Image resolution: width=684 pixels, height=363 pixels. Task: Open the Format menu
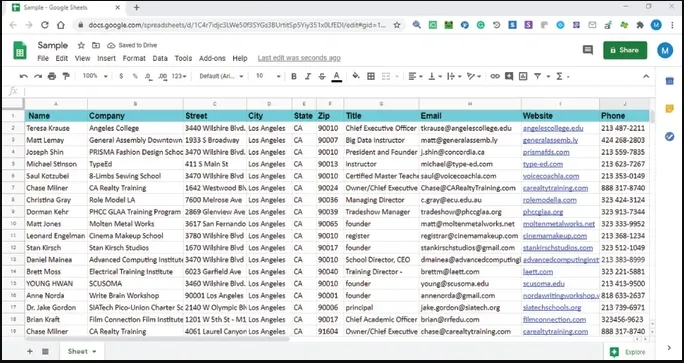(134, 58)
